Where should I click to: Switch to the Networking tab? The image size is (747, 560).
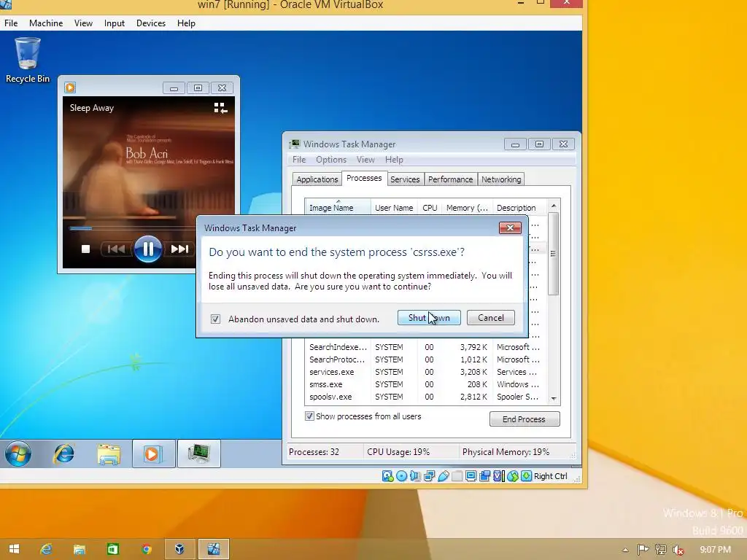[501, 179]
